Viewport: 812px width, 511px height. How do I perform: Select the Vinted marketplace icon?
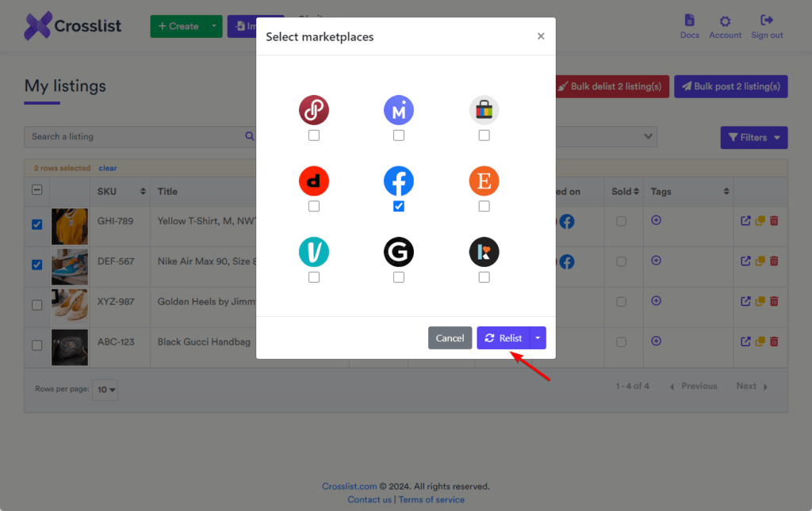pyautogui.click(x=313, y=252)
